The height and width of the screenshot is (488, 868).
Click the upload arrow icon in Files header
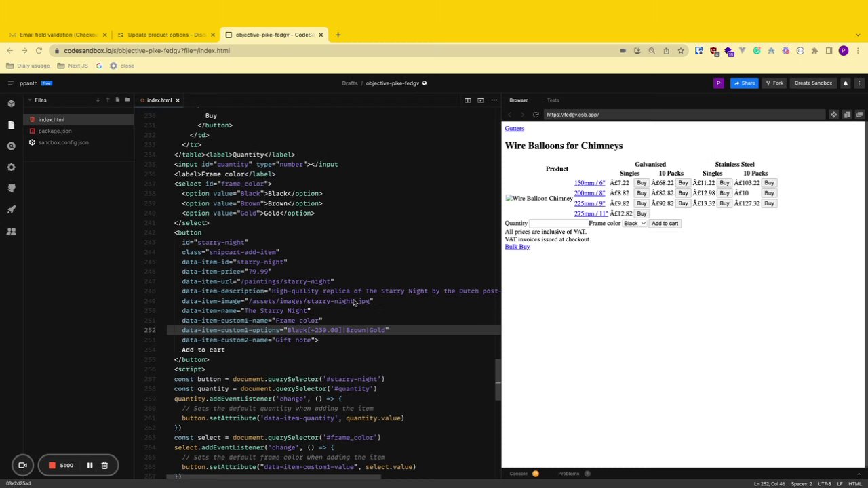[x=107, y=100]
